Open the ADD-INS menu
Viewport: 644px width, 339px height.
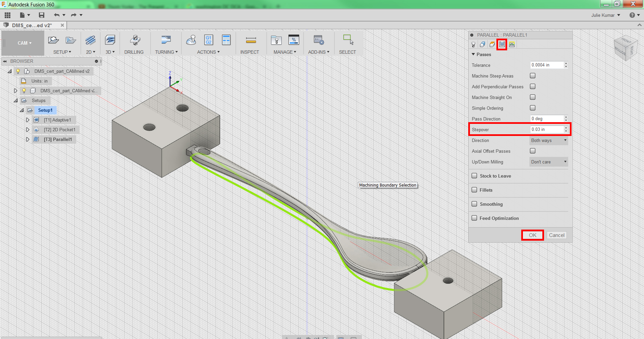pyautogui.click(x=319, y=52)
